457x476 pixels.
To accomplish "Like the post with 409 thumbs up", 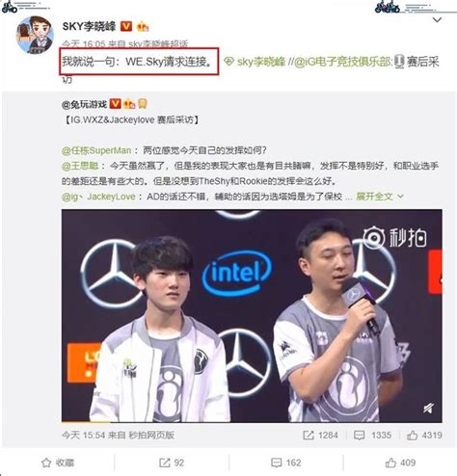I will click(400, 463).
